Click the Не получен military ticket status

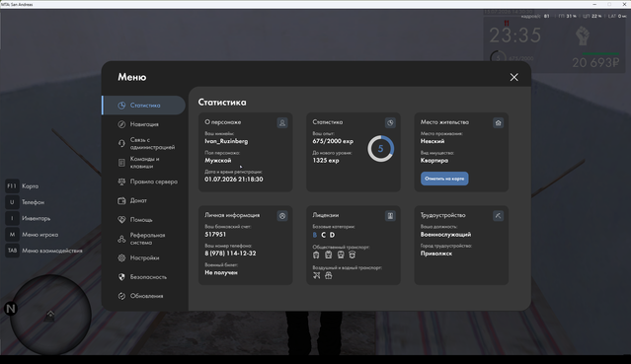[221, 272]
